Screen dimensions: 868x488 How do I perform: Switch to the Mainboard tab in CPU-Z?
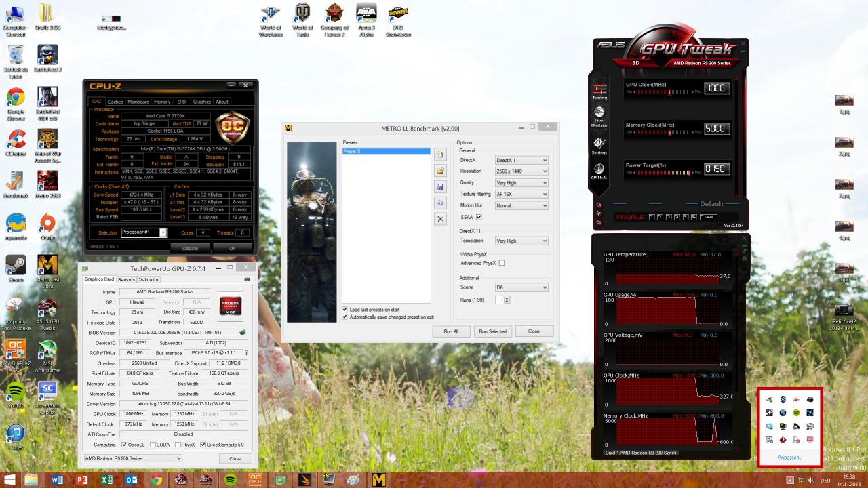point(138,102)
